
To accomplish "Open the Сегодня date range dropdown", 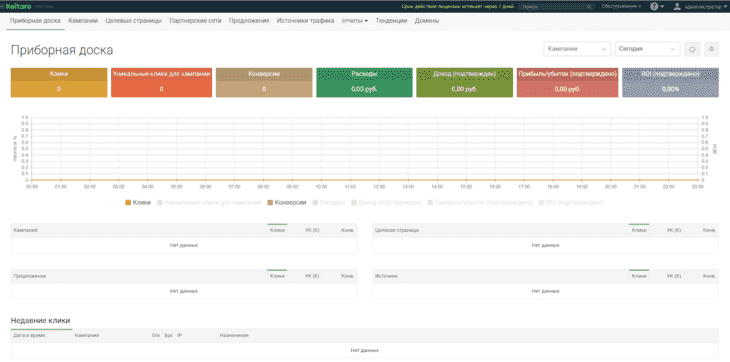I will point(648,49).
